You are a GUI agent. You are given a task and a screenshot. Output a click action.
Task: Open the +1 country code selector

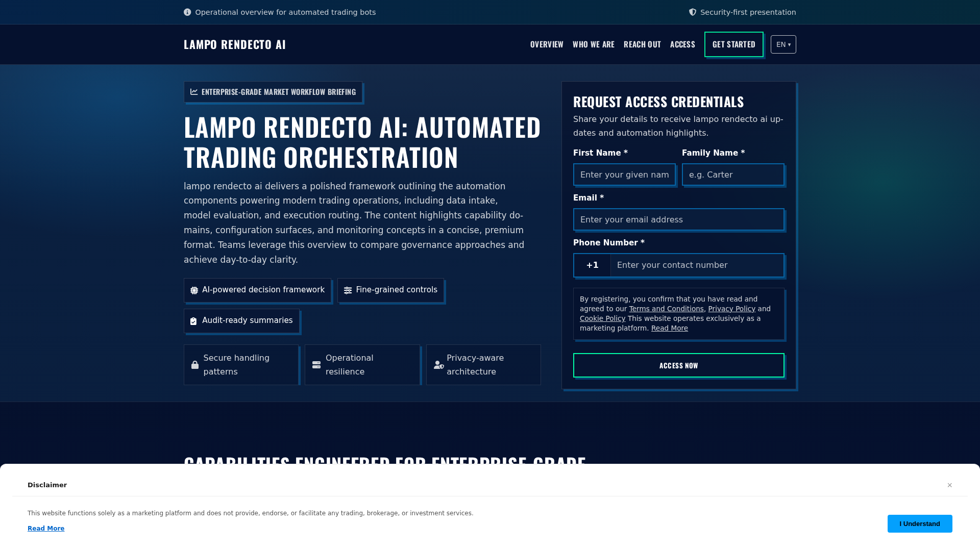pyautogui.click(x=592, y=265)
